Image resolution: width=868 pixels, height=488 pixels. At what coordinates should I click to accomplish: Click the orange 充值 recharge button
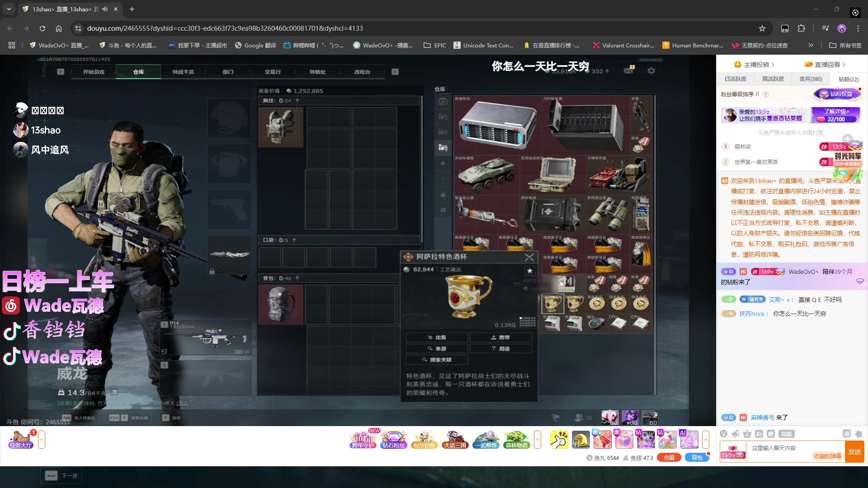coord(669,458)
